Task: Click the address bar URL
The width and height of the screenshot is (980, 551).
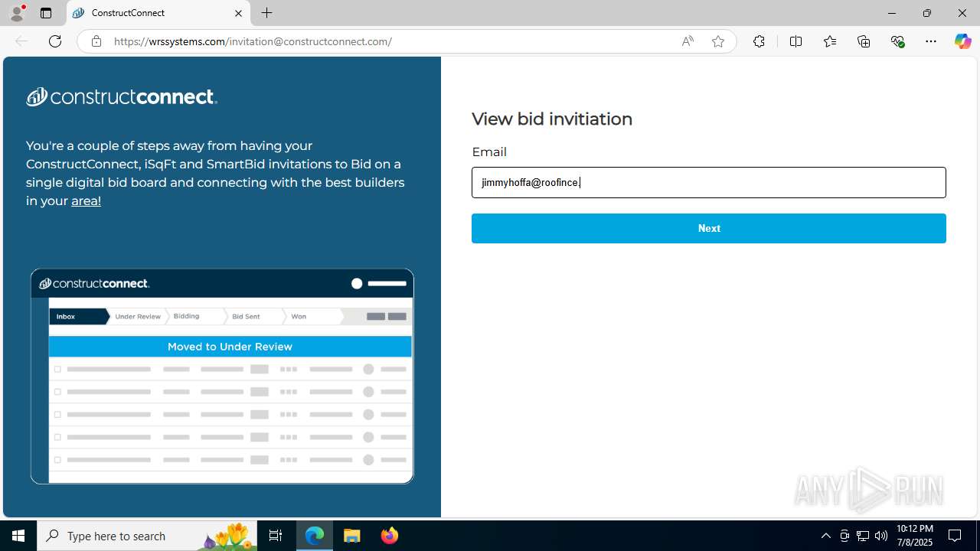Action: (253, 41)
